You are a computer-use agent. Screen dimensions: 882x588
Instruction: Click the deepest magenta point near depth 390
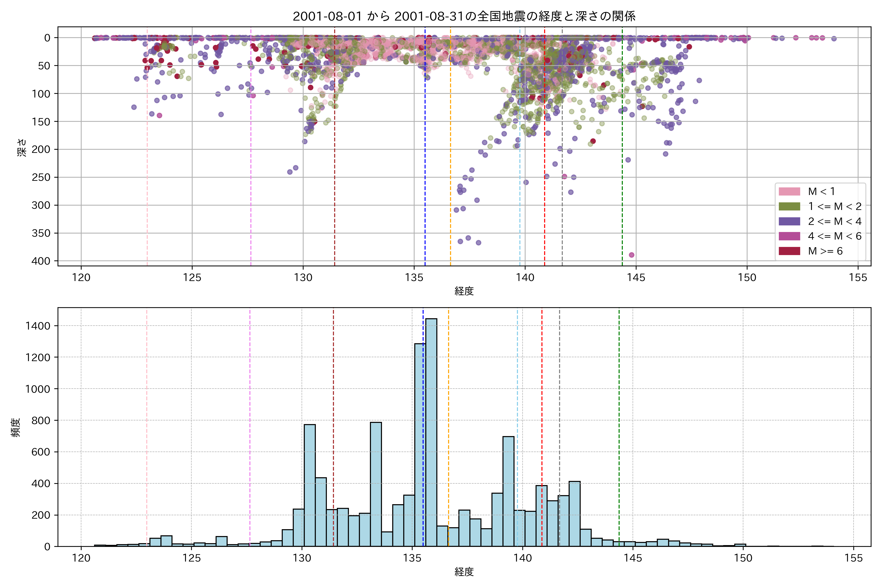coord(632,255)
